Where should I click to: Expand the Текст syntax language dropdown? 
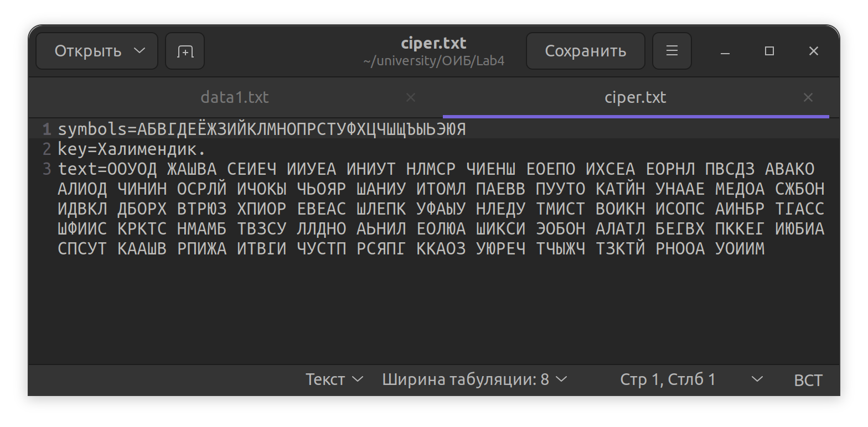coord(334,380)
